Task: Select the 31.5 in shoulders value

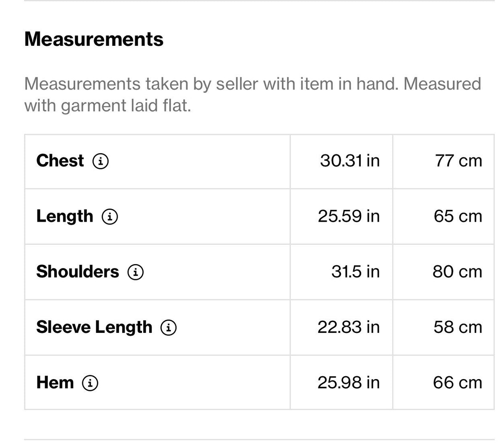Action: point(355,272)
